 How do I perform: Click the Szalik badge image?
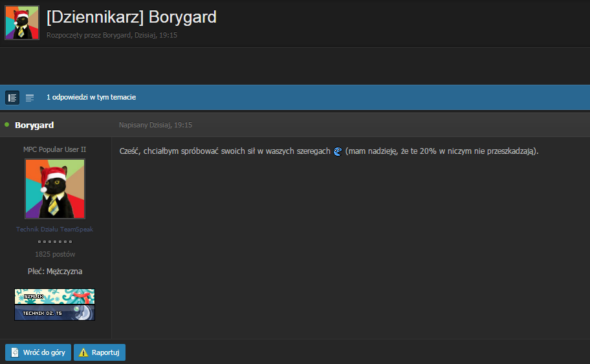(54, 296)
